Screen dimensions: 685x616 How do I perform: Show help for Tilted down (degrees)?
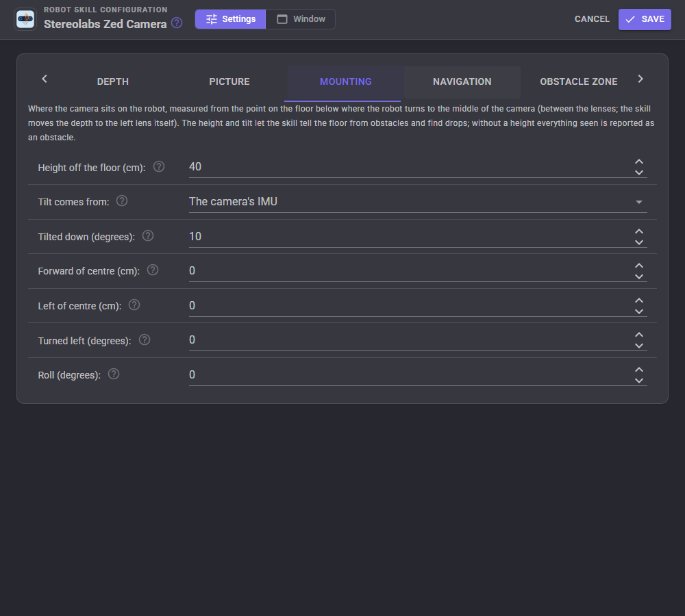(148, 235)
